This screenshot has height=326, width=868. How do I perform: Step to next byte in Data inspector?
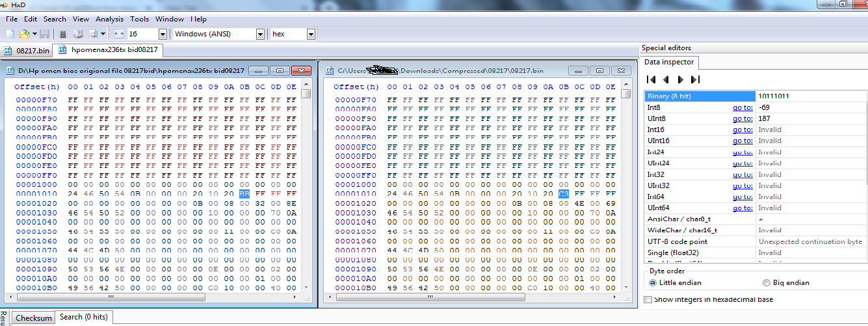pyautogui.click(x=680, y=79)
